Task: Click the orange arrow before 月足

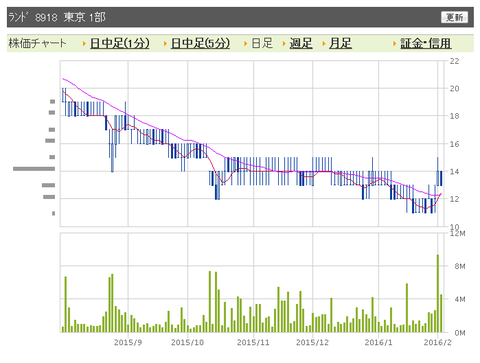Action: (x=324, y=44)
